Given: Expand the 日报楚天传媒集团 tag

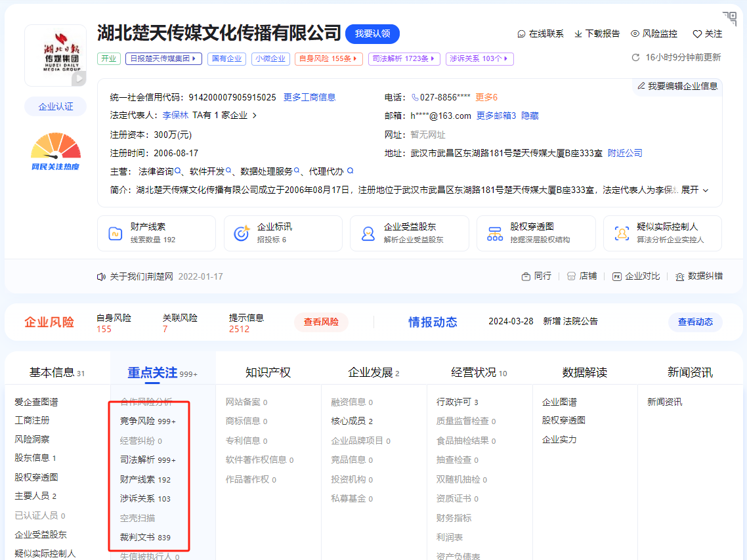Looking at the screenshot, I should (163, 58).
